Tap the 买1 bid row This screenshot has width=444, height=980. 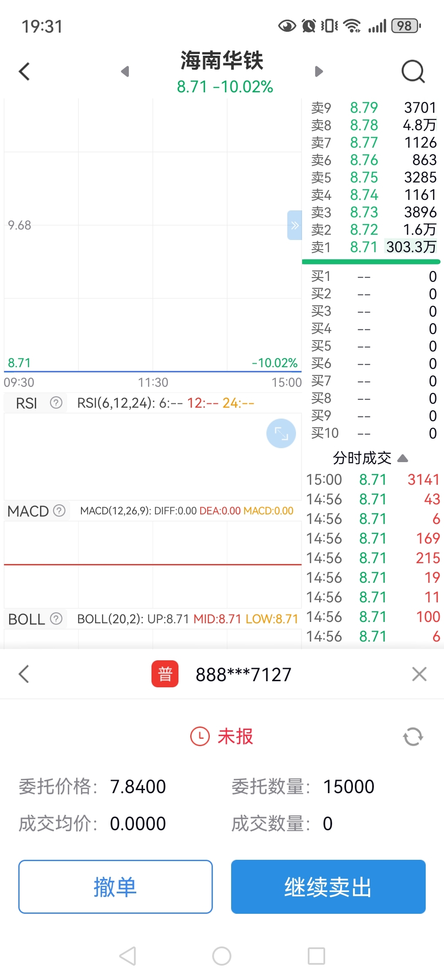coord(373,276)
